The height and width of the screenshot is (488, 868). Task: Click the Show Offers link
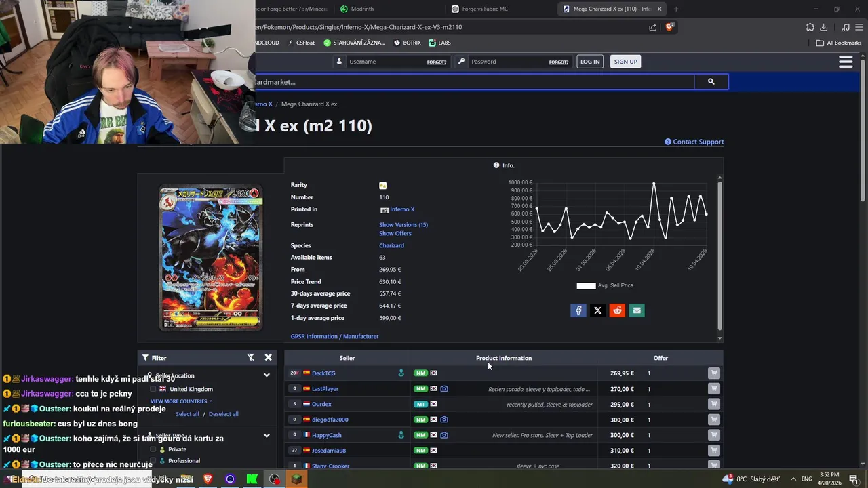[x=395, y=233]
